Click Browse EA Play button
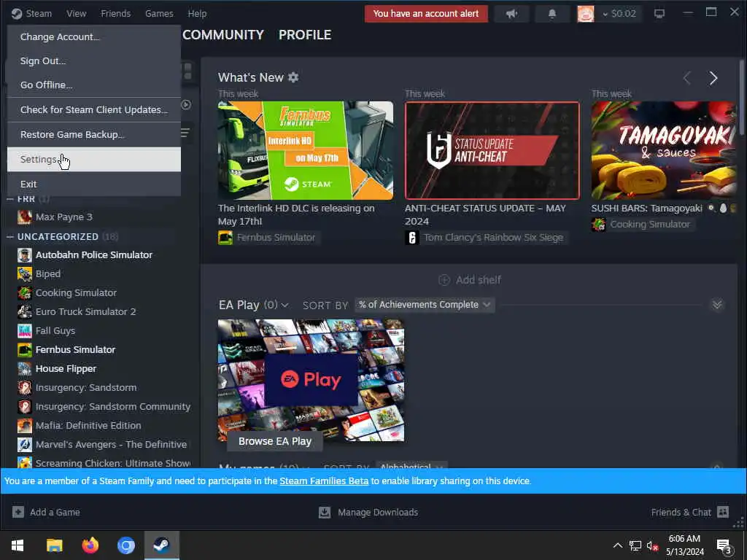Viewport: 747px width, 560px height. pyautogui.click(x=275, y=441)
